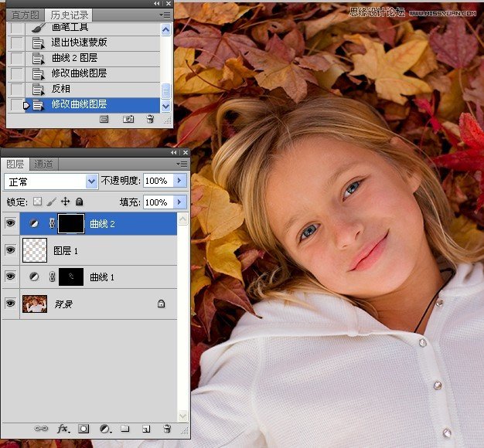Open the Layers panel flyout menu
The height and width of the screenshot is (448, 484).
pyautogui.click(x=182, y=164)
